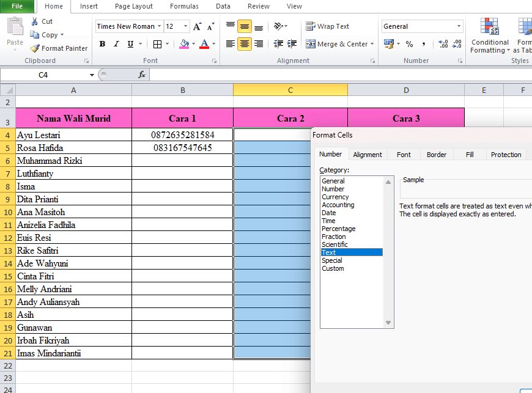Image resolution: width=532 pixels, height=393 pixels.
Task: Activate the Format Painter
Action: click(x=58, y=48)
